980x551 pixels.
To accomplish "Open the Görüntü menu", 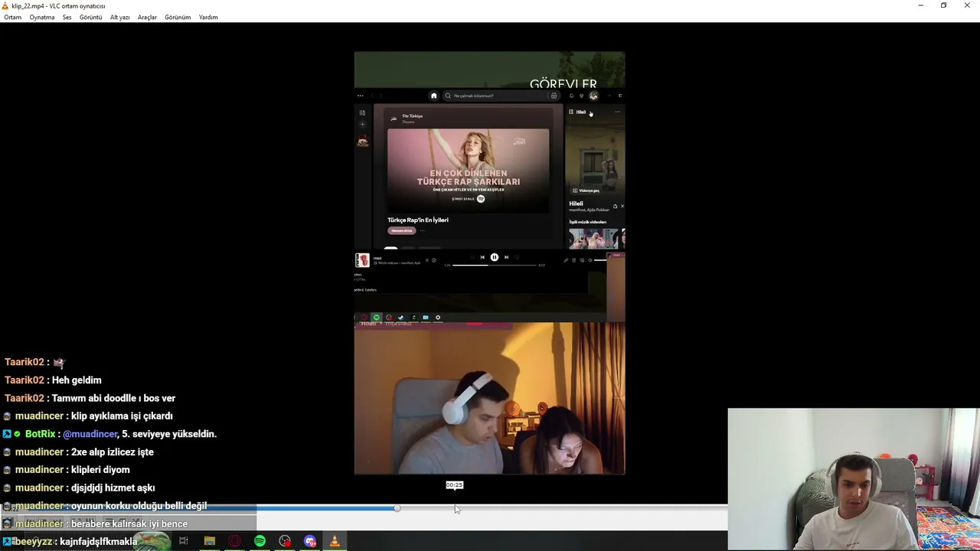I will point(90,17).
